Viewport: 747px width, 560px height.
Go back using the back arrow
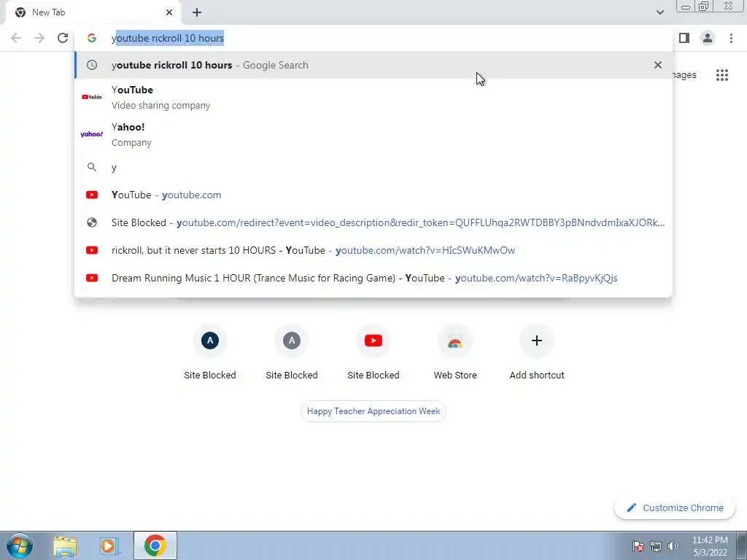pos(16,38)
